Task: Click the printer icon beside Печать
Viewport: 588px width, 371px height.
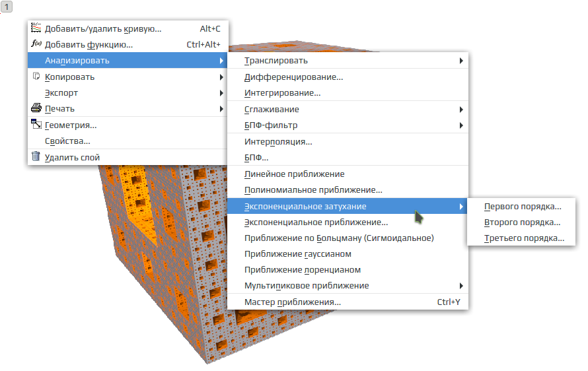Action: [36, 108]
